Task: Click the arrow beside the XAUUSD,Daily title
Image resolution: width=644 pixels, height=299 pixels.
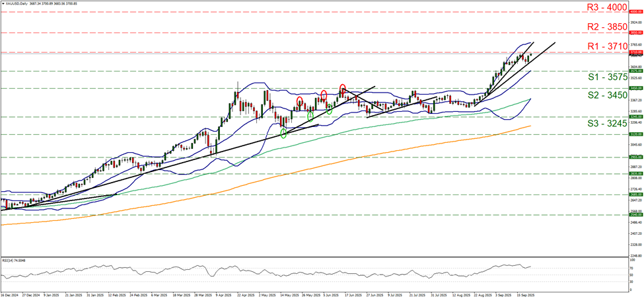Action: point(2,3)
